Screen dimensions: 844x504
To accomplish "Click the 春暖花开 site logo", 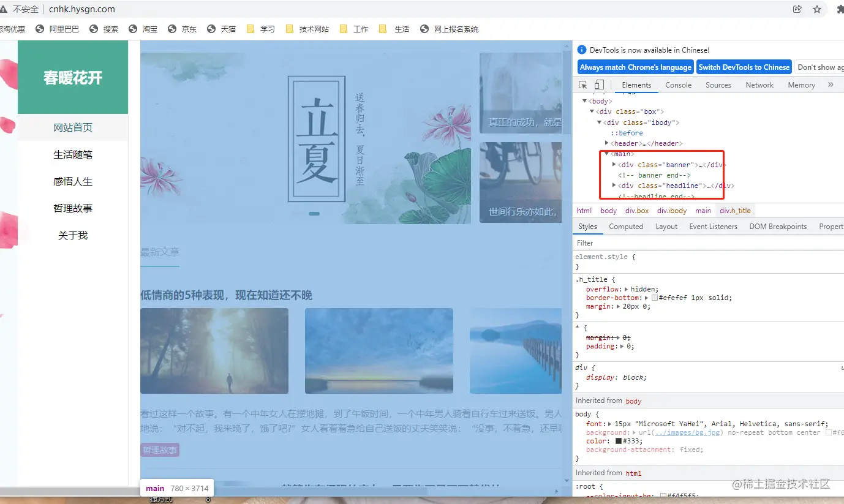I will (73, 78).
